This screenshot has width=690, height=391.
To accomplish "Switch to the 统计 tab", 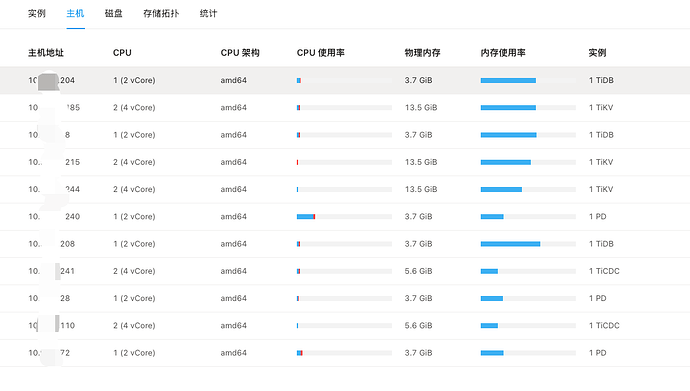I will [x=208, y=14].
